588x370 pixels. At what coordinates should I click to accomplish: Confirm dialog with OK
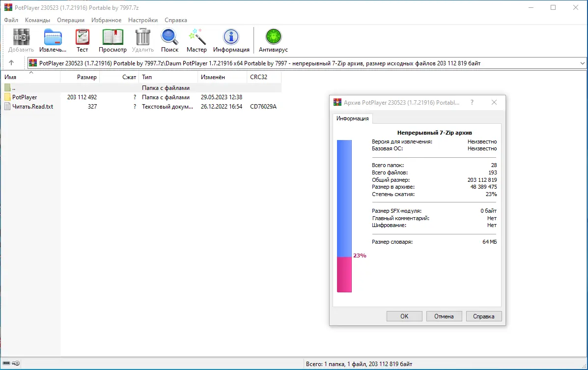404,316
